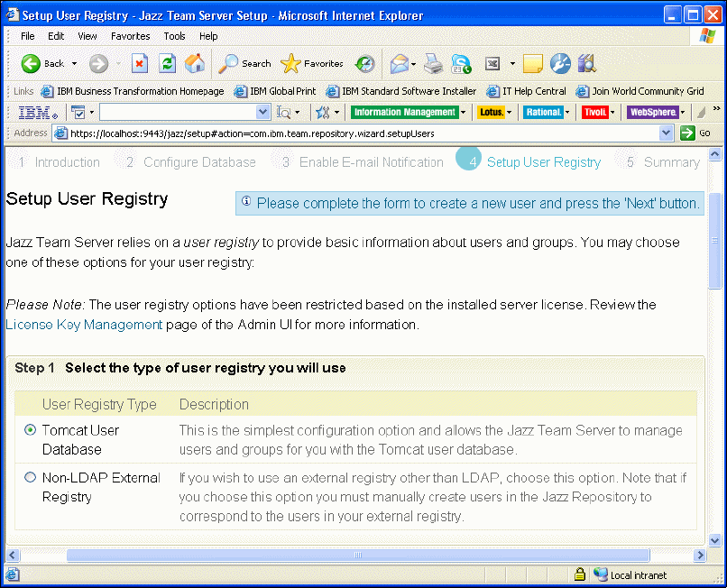Select Tomcat User Database radio button
This screenshot has height=588, width=727.
tap(30, 430)
